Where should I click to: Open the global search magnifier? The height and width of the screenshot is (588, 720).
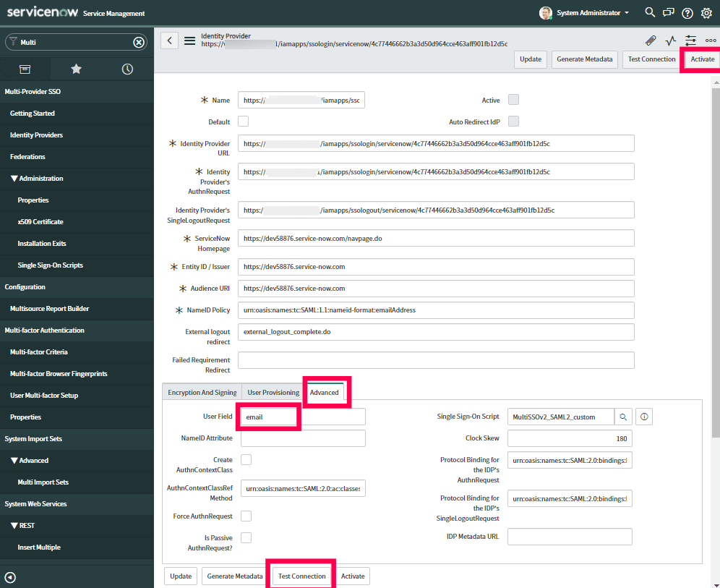point(650,12)
